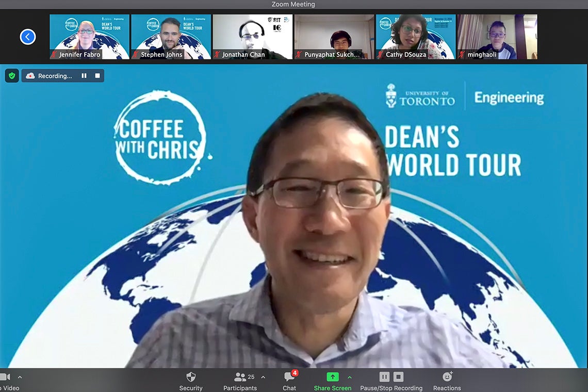588x392 pixels.
Task: Choose the minghaoli video thumbnail
Action: (x=497, y=37)
